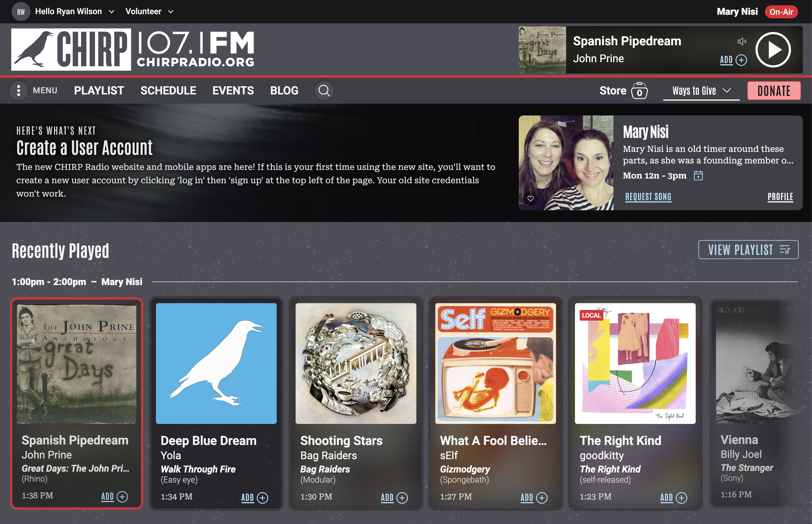The width and height of the screenshot is (812, 524).
Task: Click the shopping bag cart icon
Action: coord(639,91)
